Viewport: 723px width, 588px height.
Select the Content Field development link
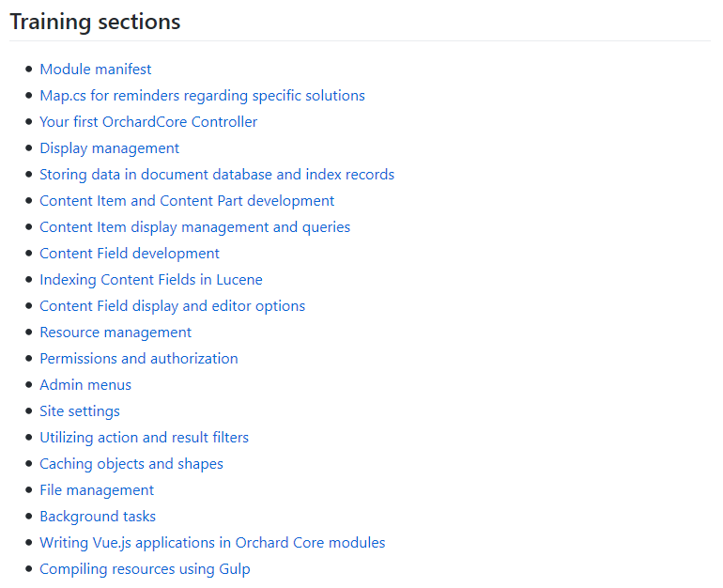click(x=130, y=254)
